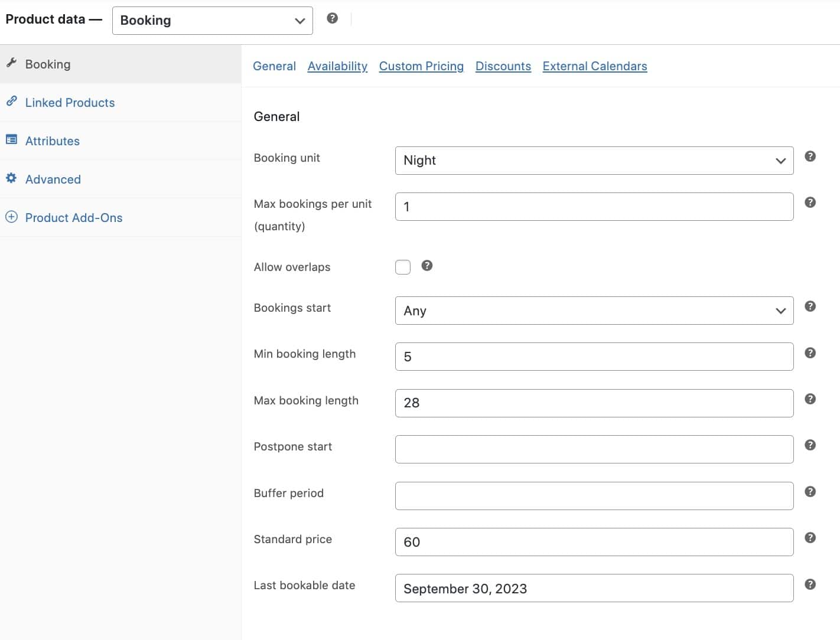This screenshot has width=840, height=640.
Task: Go to the General section link
Action: [274, 66]
